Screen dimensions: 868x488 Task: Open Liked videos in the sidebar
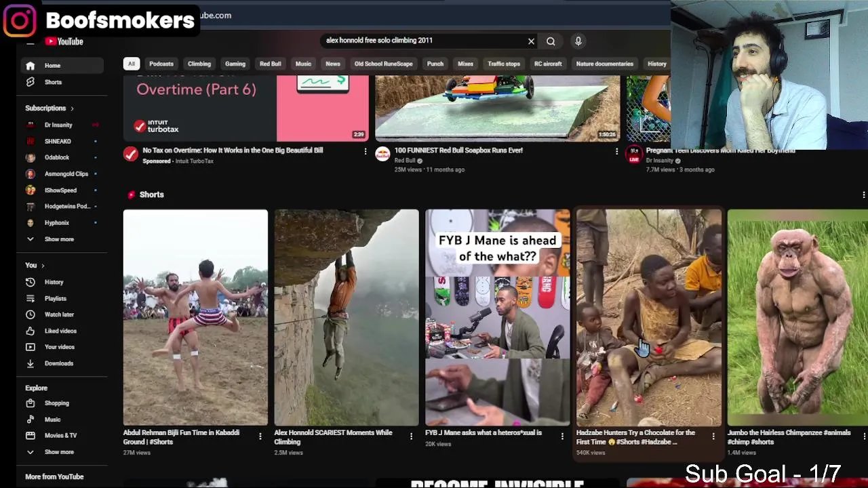62,331
